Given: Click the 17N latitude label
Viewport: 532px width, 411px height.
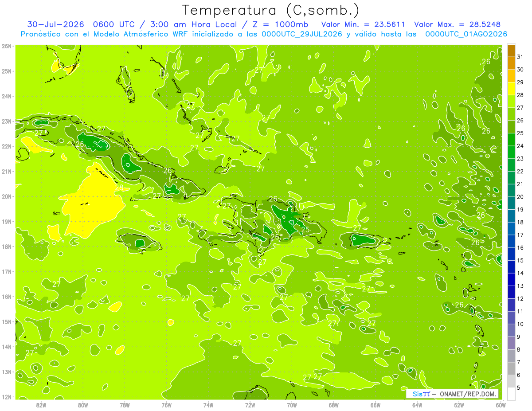Looking at the screenshot, I should [6, 272].
